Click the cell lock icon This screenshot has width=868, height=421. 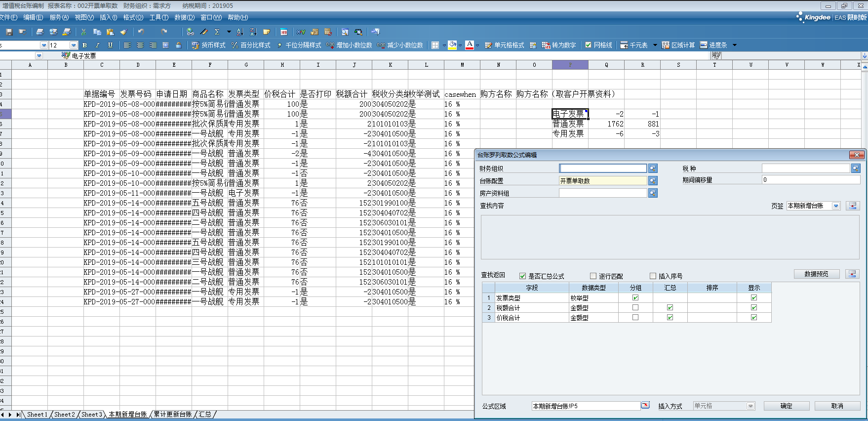[x=179, y=45]
